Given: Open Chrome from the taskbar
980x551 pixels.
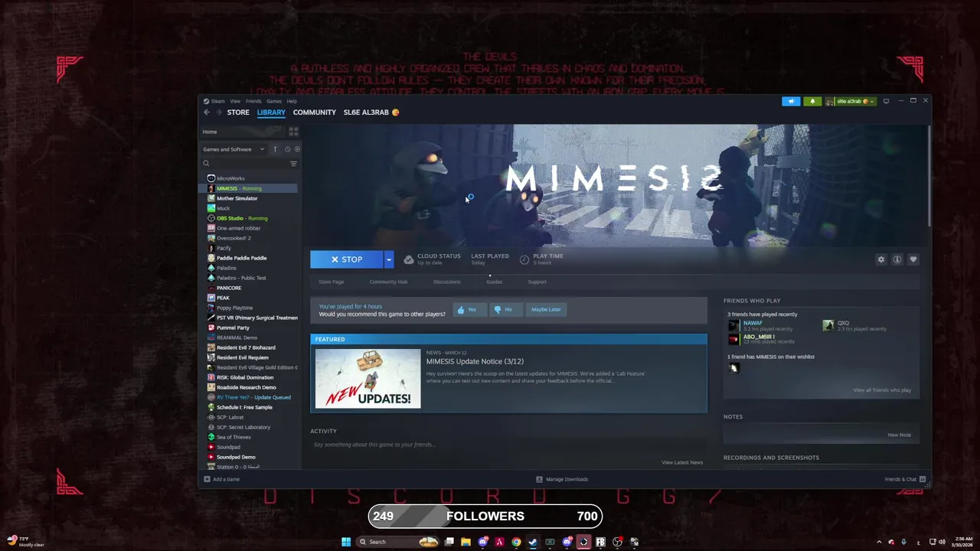Looking at the screenshot, I should coord(516,542).
